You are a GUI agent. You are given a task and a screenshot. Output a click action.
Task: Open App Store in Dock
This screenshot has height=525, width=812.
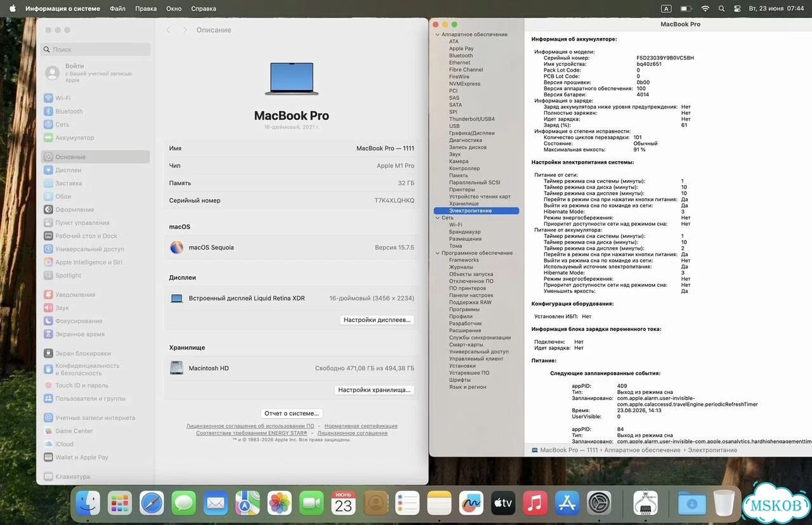567,503
